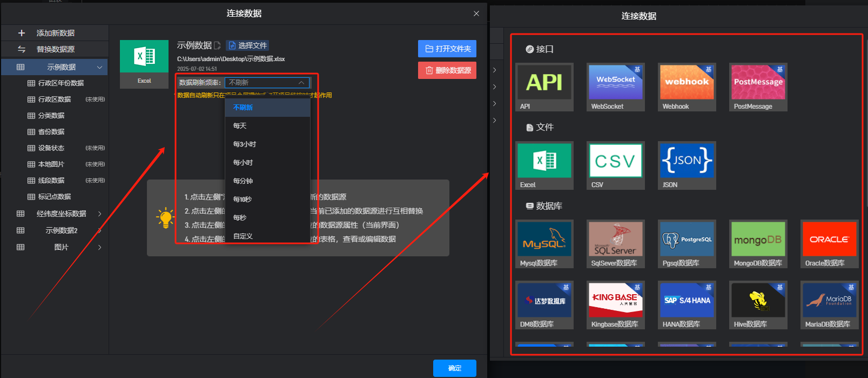This screenshot has height=378, width=868.
Task: Select the CSV file data source tile
Action: [x=616, y=165]
